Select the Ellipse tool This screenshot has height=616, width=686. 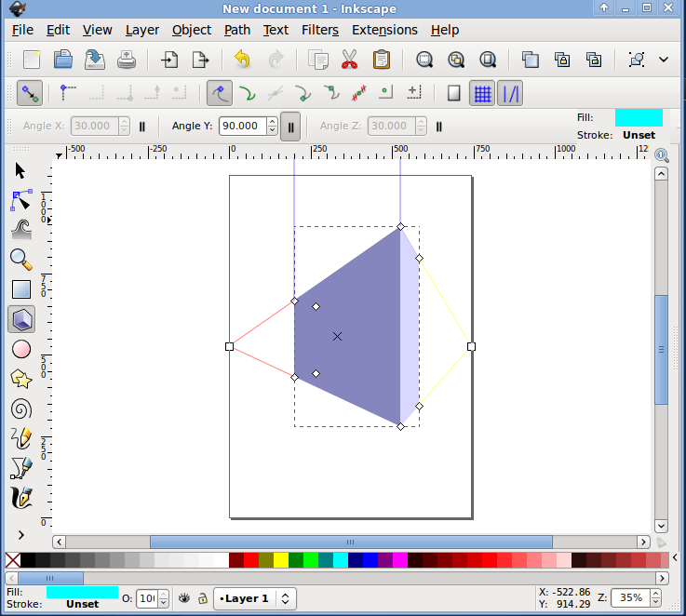pyautogui.click(x=21, y=349)
